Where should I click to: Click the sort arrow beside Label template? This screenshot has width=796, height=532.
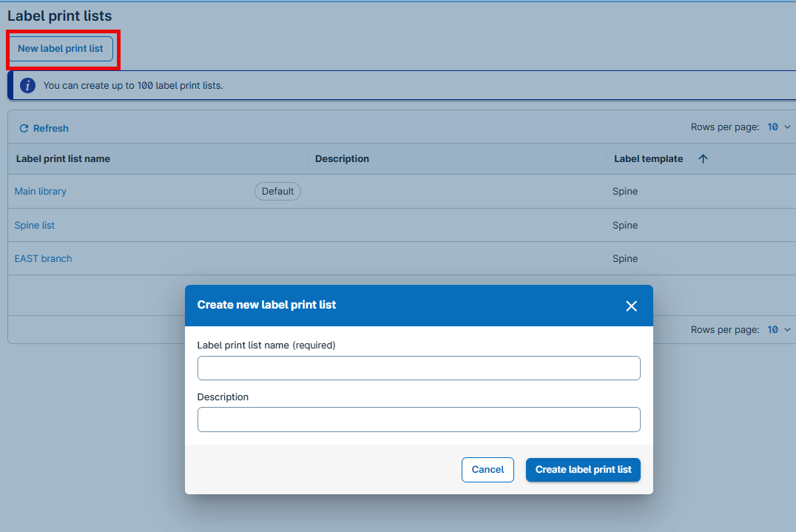pyautogui.click(x=703, y=159)
